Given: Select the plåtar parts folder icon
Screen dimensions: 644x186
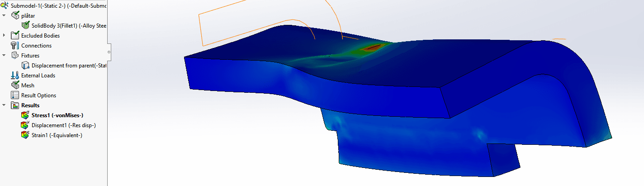Looking at the screenshot, I should 15,16.
